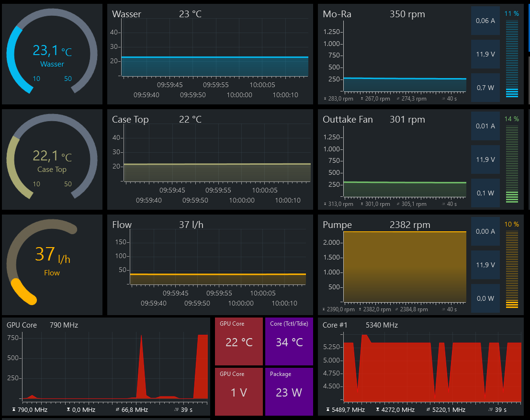The height and width of the screenshot is (420, 530).
Task: Select the GPU Core frequency chart title
Action: click(x=22, y=325)
